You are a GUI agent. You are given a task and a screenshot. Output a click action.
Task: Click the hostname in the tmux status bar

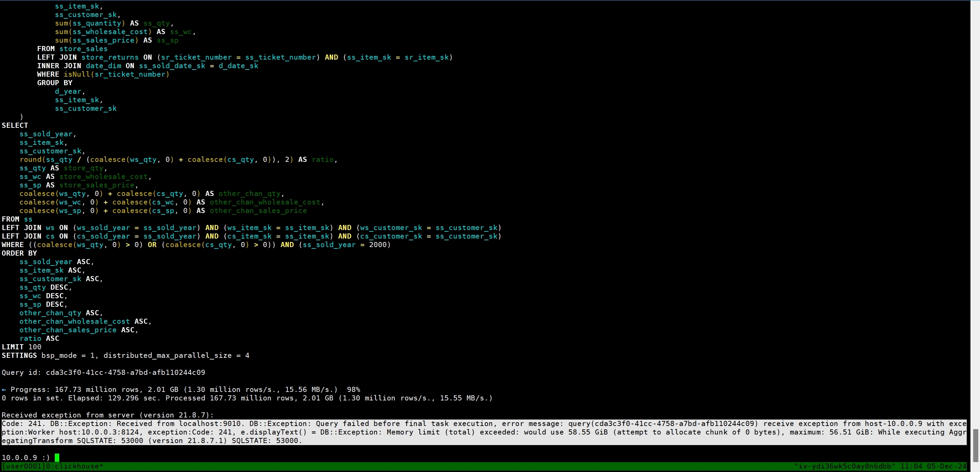(x=844, y=466)
